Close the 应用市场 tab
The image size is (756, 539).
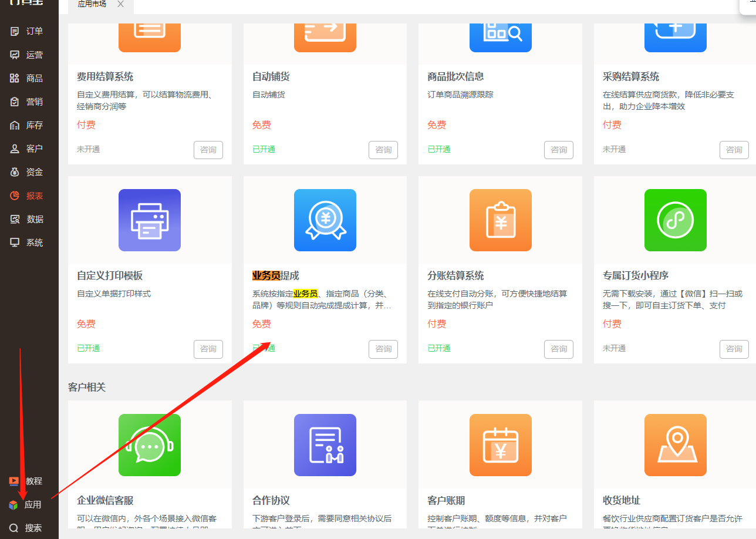click(120, 4)
